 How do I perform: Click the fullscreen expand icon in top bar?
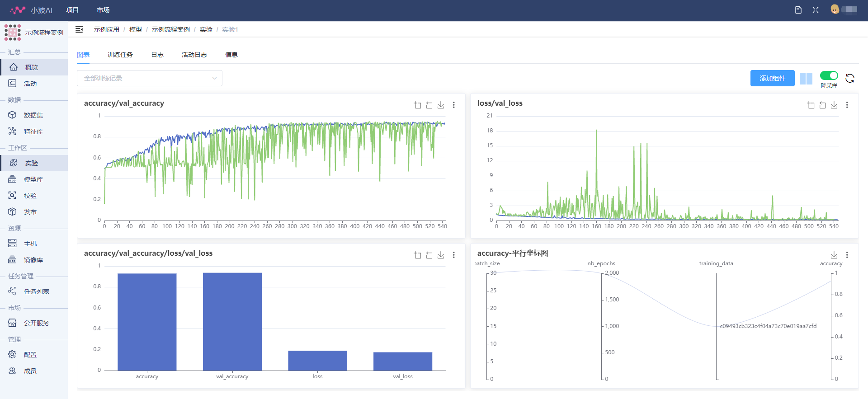coord(816,10)
